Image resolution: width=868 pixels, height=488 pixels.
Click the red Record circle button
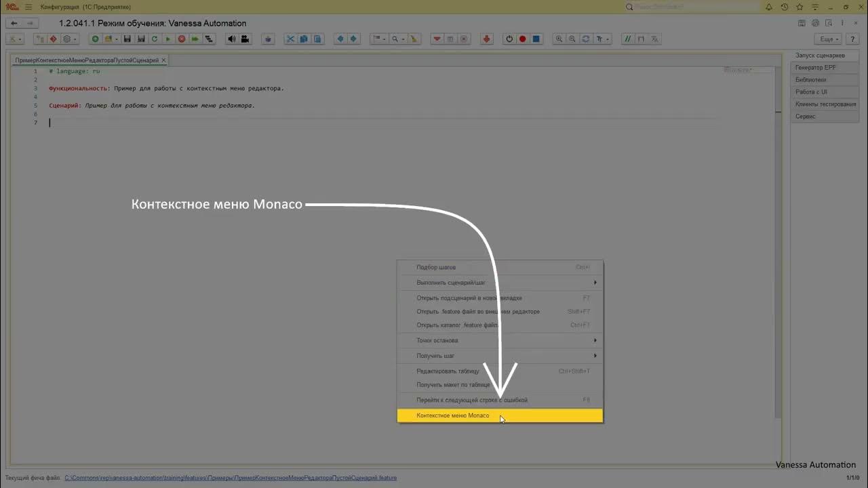523,39
